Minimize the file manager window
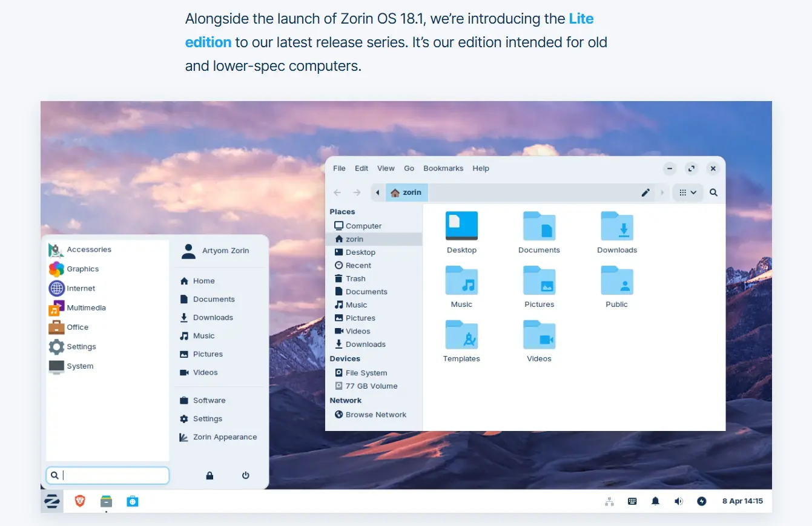 tap(670, 168)
